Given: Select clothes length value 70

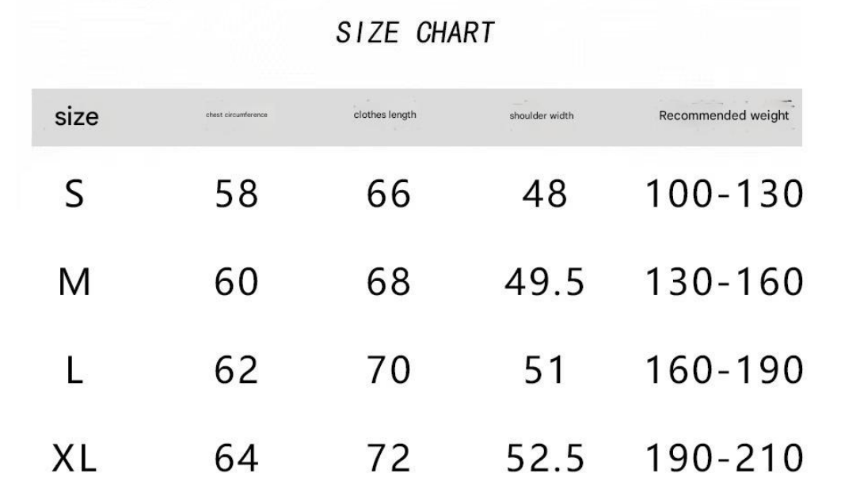Looking at the screenshot, I should coord(388,371).
